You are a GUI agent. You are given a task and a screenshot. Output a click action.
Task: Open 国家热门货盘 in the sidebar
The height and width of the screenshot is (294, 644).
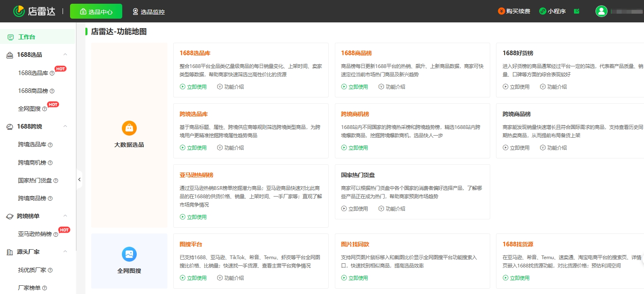point(35,180)
